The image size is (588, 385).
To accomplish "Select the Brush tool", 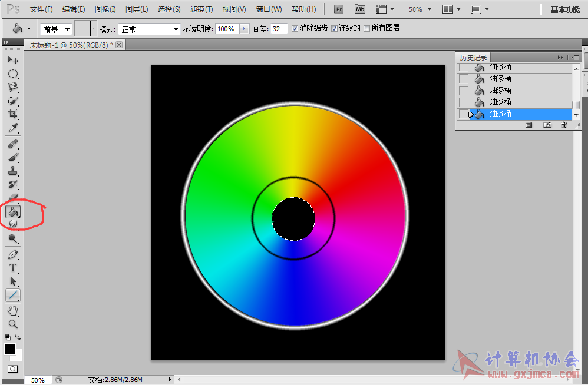I will (x=13, y=157).
